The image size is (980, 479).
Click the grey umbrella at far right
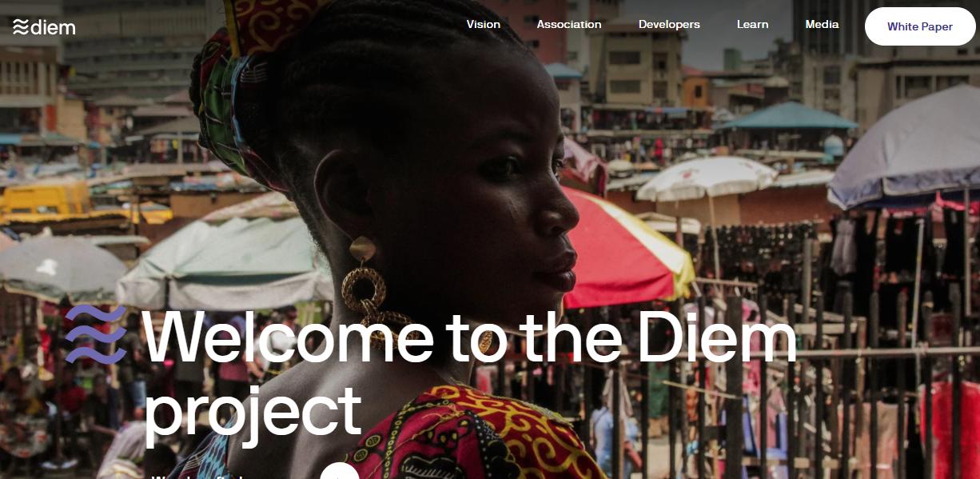pos(907,150)
